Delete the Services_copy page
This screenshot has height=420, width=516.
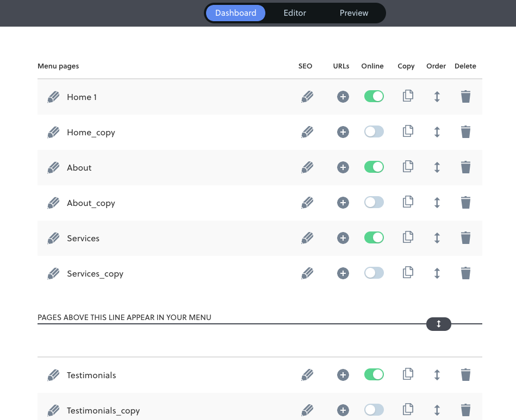(465, 273)
